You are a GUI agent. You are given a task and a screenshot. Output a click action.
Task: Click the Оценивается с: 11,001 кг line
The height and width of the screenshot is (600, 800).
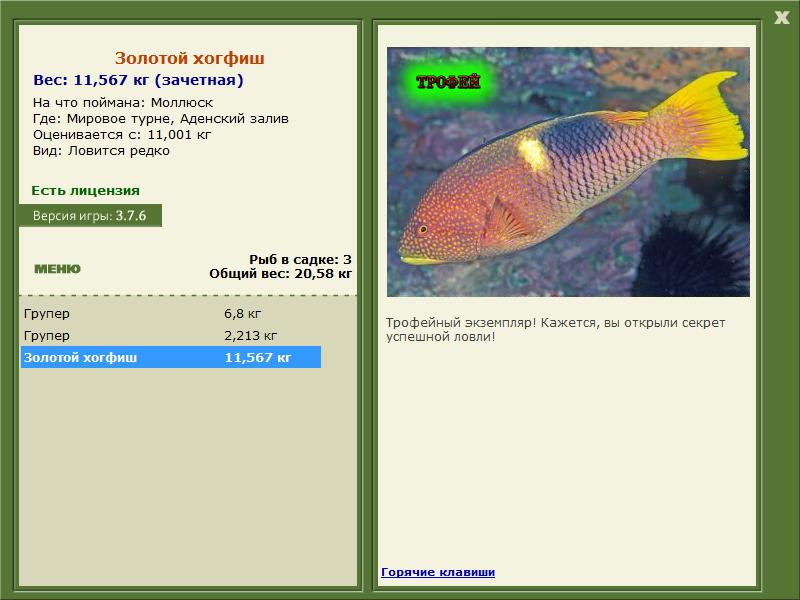coord(122,135)
